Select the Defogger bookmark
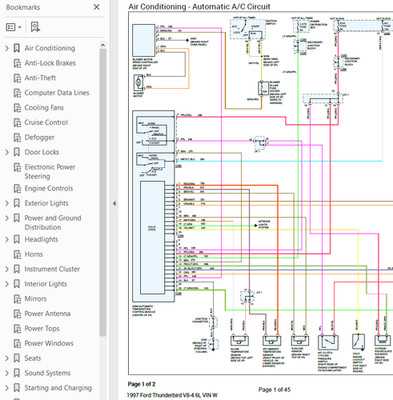Image resolution: width=393 pixels, height=400 pixels. click(x=39, y=137)
